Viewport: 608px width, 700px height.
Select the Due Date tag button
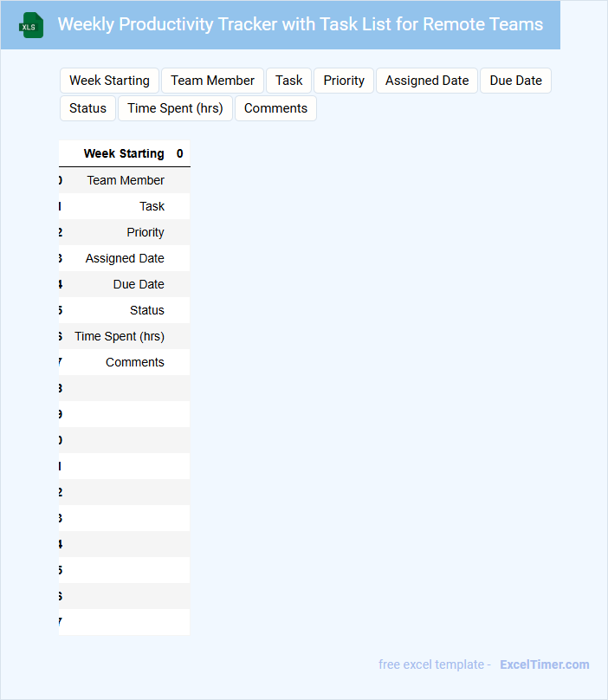[515, 81]
